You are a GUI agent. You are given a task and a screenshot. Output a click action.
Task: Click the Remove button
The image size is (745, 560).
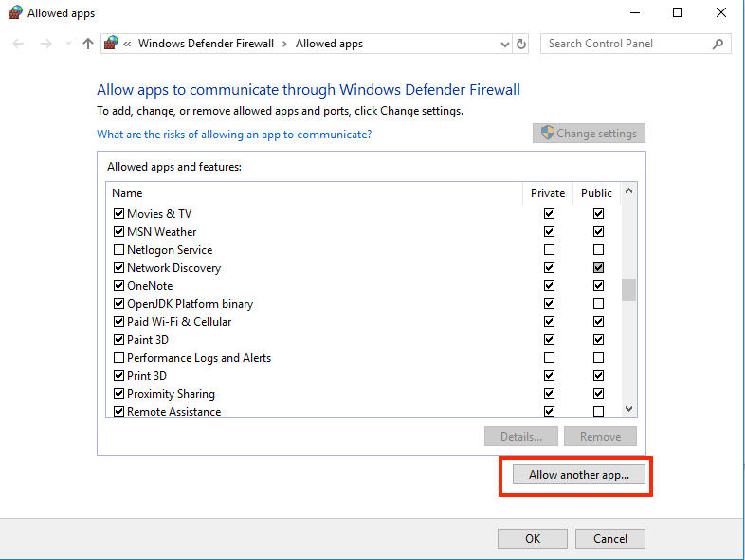(600, 437)
